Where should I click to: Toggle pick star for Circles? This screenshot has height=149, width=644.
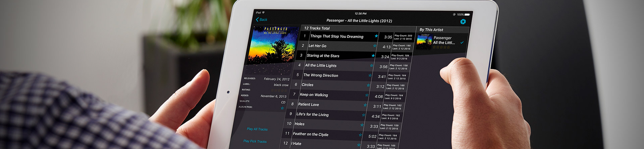368,85
